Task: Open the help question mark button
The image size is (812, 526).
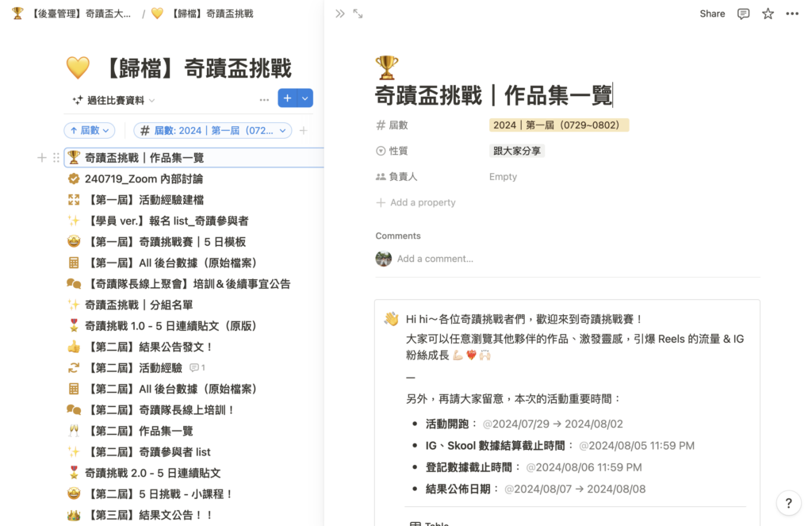Action: coord(787,503)
